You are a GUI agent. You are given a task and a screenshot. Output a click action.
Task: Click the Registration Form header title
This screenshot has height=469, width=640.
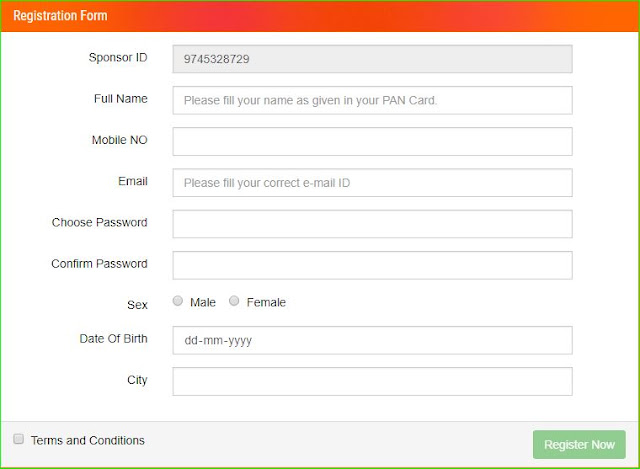click(60, 16)
